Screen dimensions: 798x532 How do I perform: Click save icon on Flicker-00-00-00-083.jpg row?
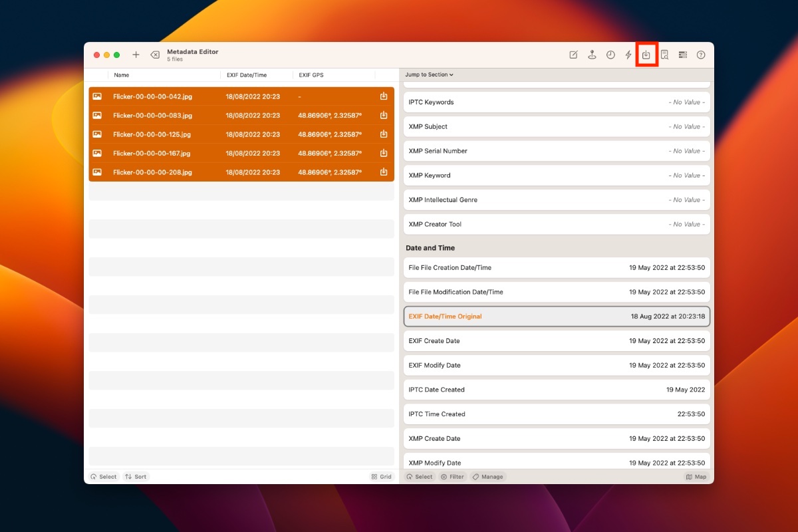point(384,115)
